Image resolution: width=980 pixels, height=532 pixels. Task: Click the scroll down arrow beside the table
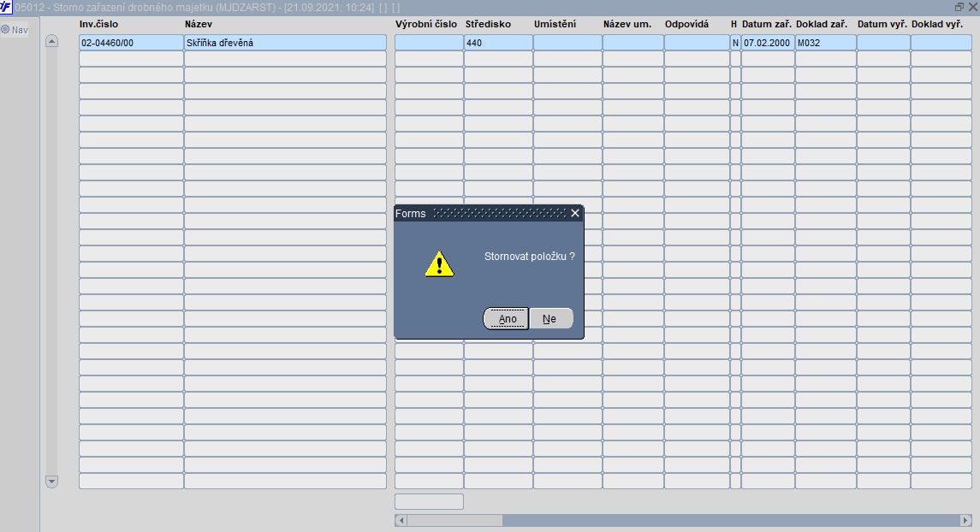click(x=52, y=482)
